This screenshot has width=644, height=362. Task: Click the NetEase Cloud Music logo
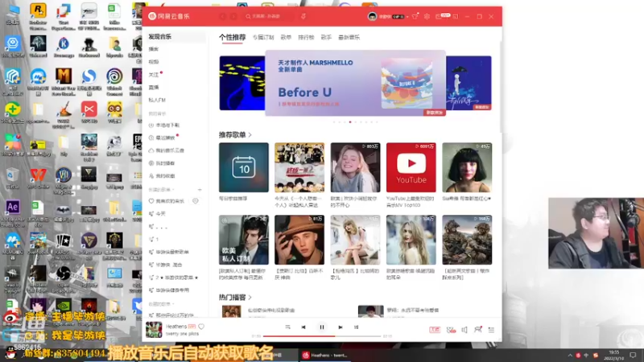pyautogui.click(x=169, y=16)
